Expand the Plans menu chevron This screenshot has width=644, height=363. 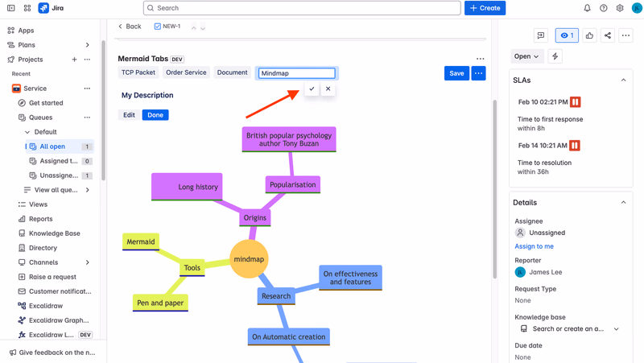[x=88, y=45]
